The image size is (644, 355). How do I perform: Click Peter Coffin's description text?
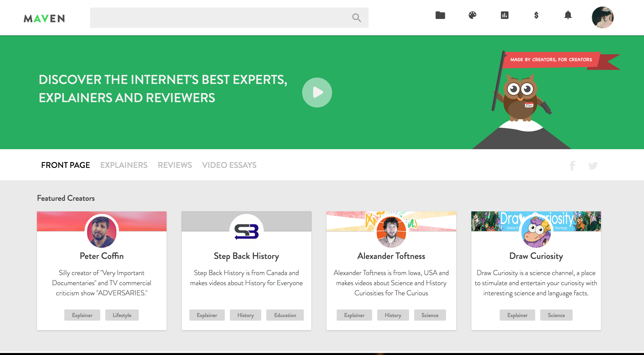click(x=102, y=283)
